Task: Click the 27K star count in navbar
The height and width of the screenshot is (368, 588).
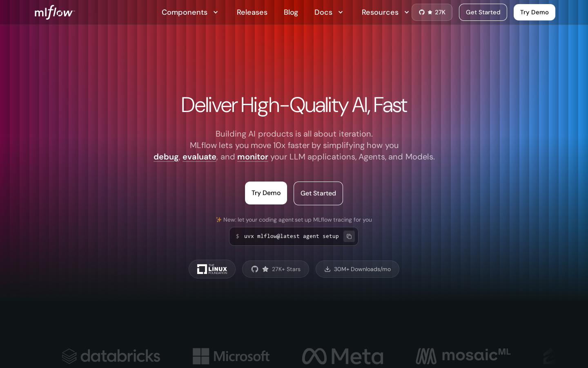Action: [440, 12]
